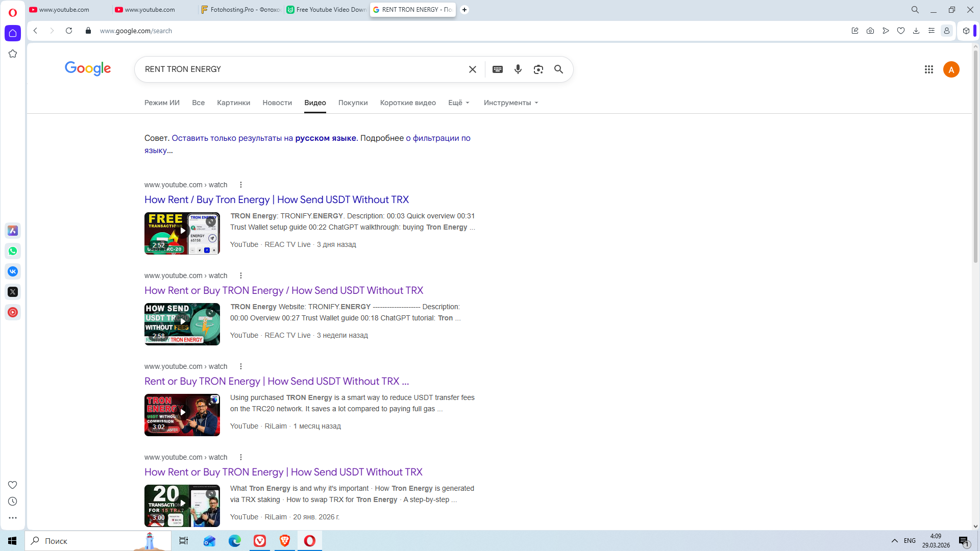Open WhatsApp in Opera sidebar
Screen dimensions: 980x551
coord(13,251)
